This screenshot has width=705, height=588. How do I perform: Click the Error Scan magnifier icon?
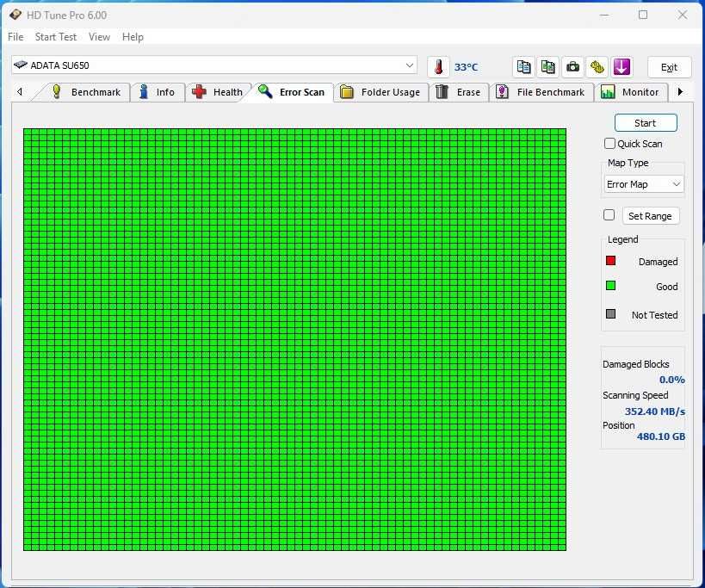(x=265, y=91)
